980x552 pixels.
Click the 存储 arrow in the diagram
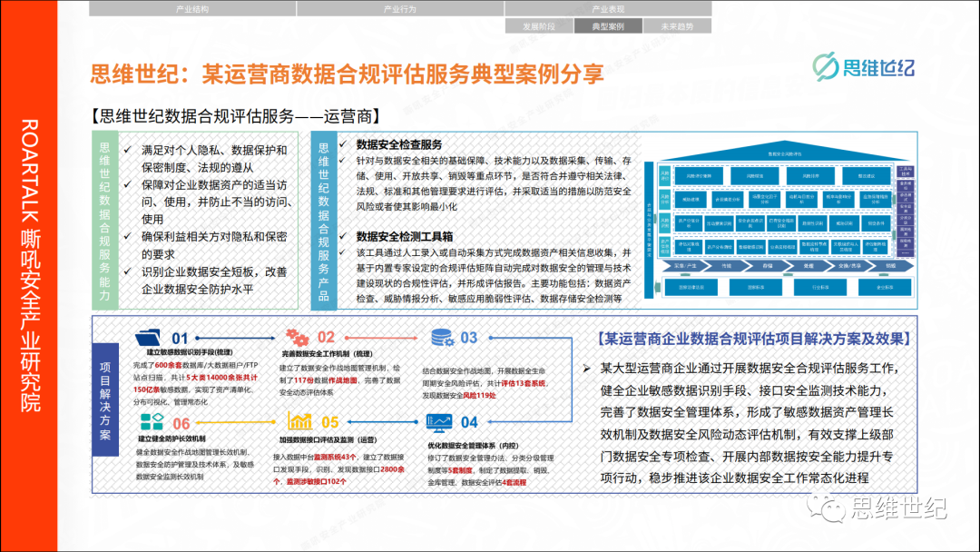point(768,266)
